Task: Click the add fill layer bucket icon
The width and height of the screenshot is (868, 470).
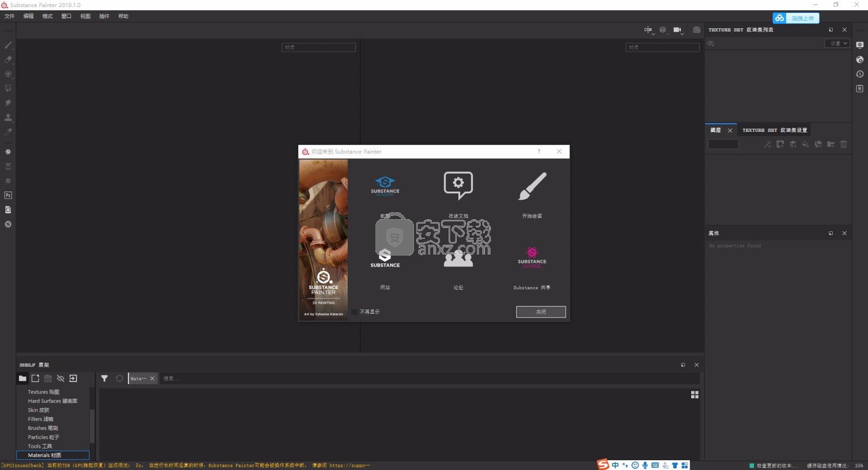Action: (x=806, y=144)
